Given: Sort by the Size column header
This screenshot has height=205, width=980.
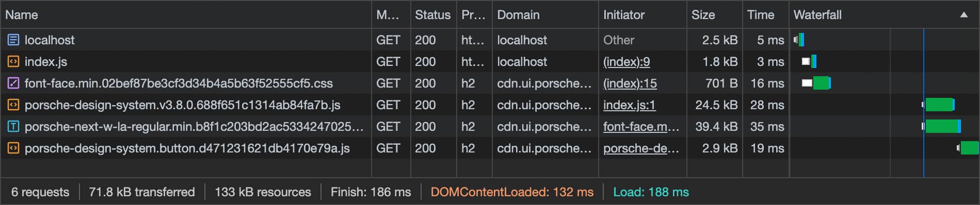Looking at the screenshot, I should (x=714, y=14).
